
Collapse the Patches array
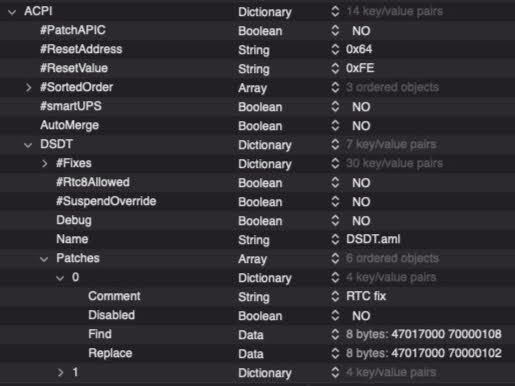tap(44, 259)
